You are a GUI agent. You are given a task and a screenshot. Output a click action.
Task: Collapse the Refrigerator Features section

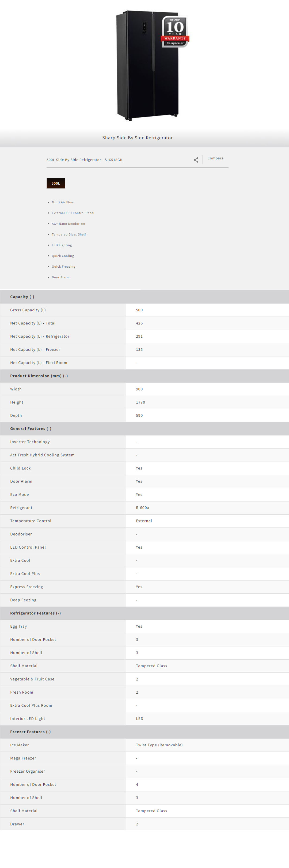(36, 613)
